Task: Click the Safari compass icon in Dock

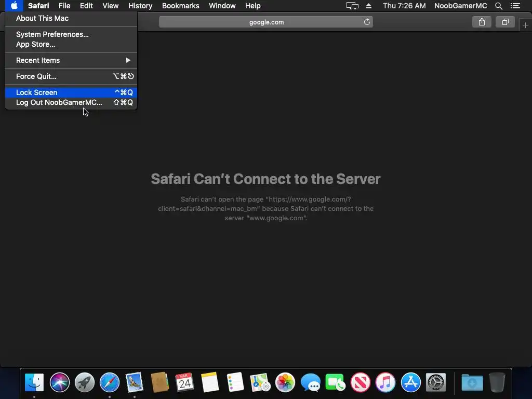Action: coord(110,382)
